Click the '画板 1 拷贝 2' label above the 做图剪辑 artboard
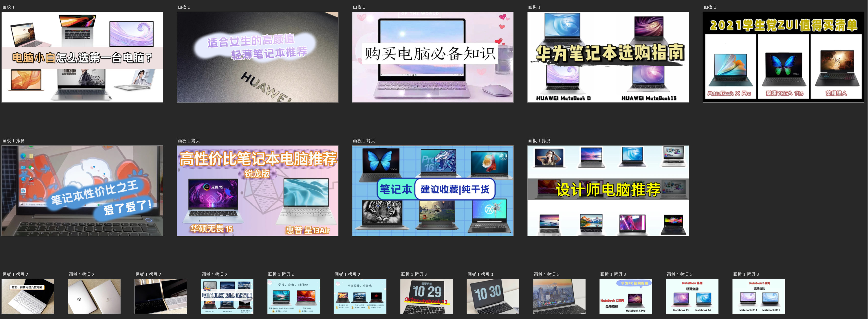The width and height of the screenshot is (868, 319). 15,274
